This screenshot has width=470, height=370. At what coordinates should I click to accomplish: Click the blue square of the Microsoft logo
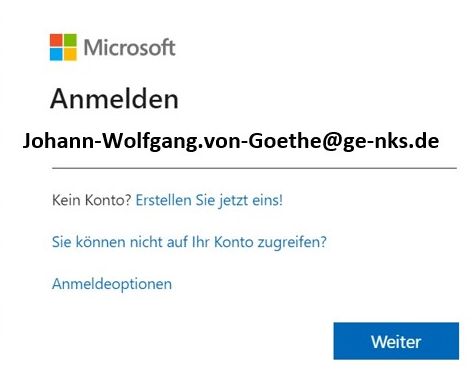(x=56, y=54)
